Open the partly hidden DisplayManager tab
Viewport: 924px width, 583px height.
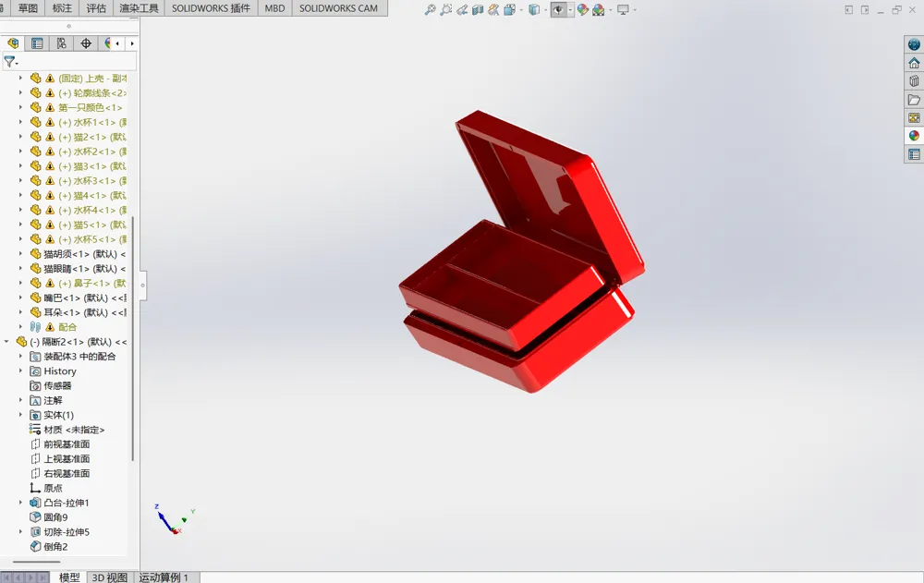click(106, 43)
